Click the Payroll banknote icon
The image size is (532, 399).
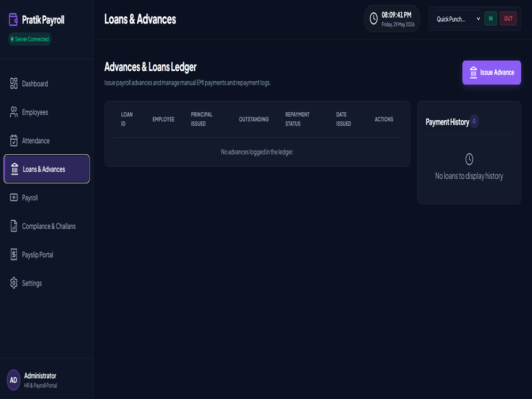point(14,197)
